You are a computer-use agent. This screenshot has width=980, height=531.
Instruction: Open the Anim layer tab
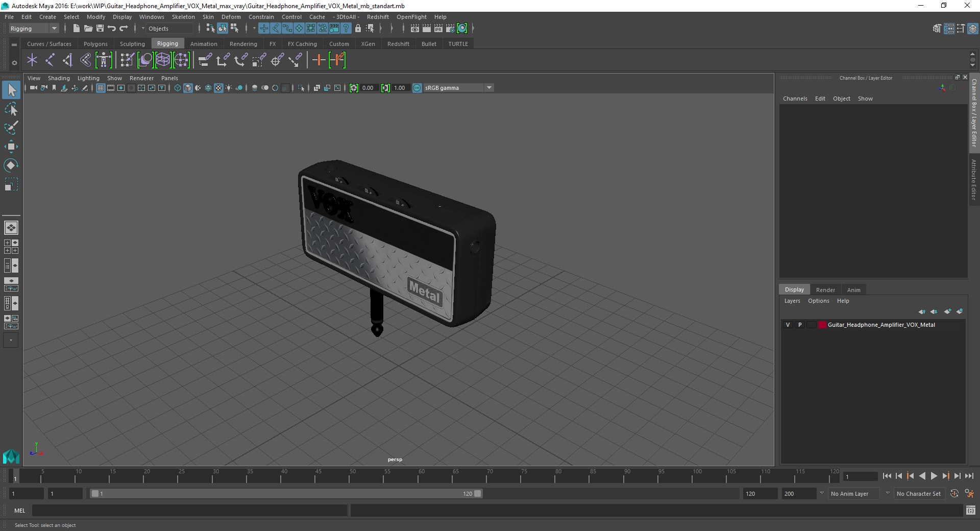tap(853, 290)
